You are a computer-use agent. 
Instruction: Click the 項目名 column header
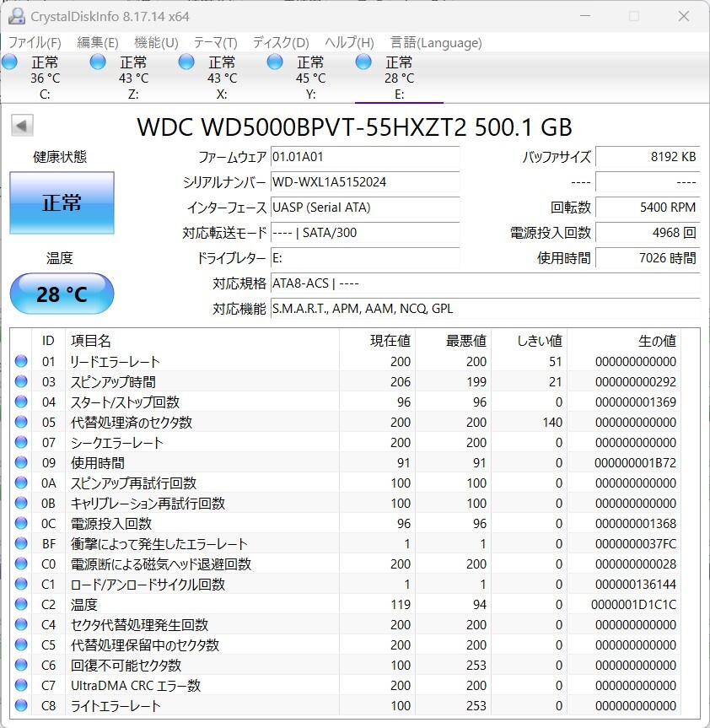(202, 341)
